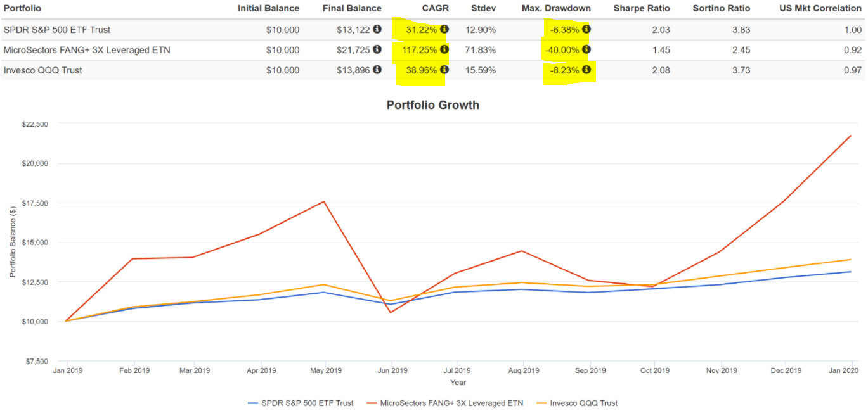
Task: Click the Stdev column header
Action: 484,8
